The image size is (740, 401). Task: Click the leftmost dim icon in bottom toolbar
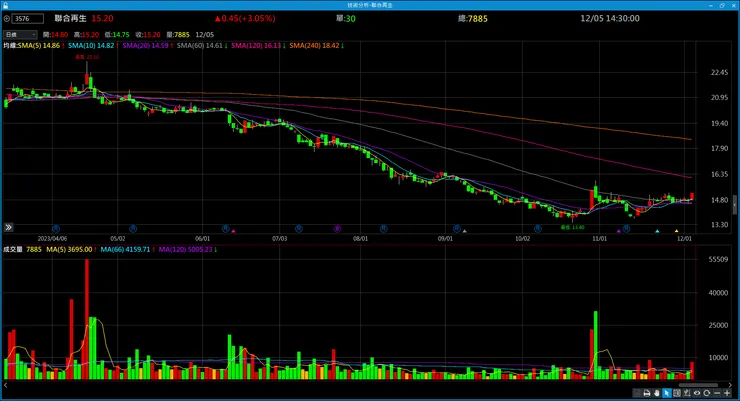point(637,393)
